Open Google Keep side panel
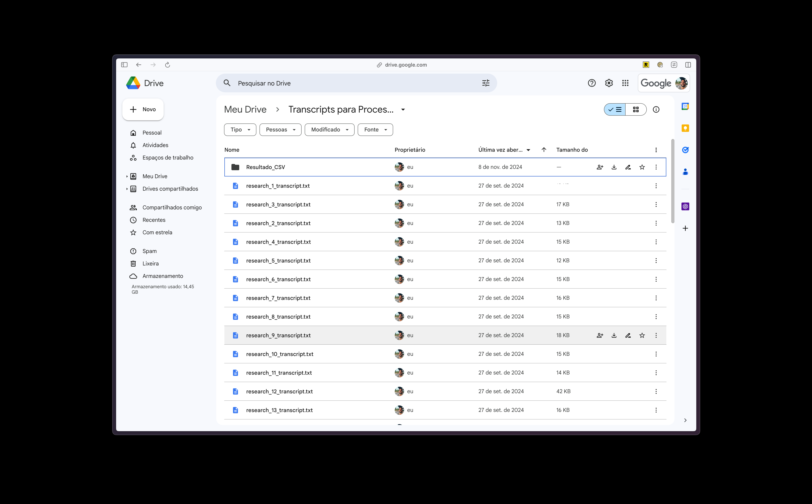 685,128
